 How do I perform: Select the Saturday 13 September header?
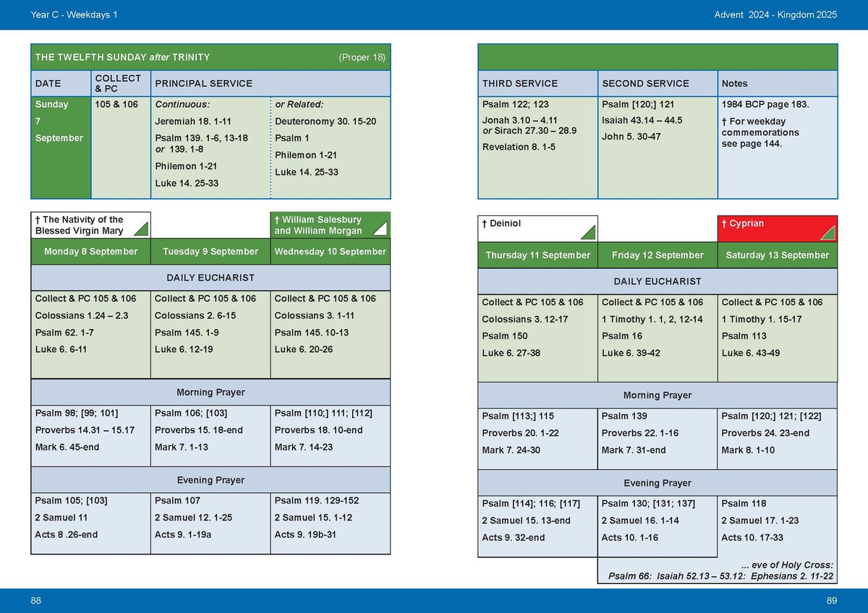pos(778,255)
